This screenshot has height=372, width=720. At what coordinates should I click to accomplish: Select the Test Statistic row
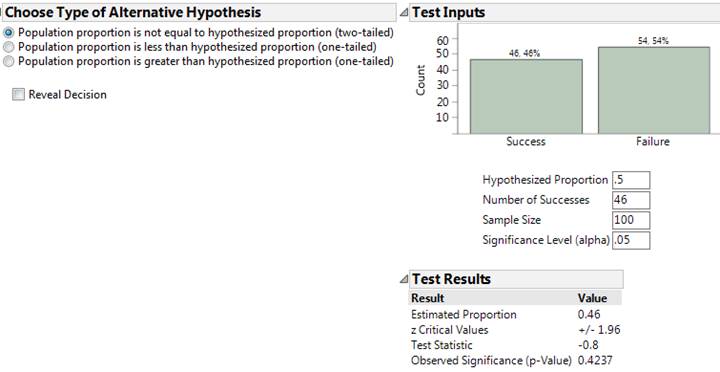pos(515,345)
